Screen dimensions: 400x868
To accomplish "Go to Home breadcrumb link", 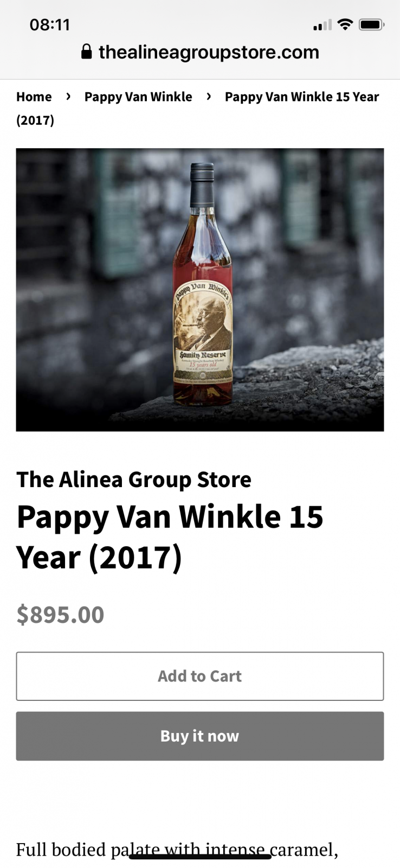I will (34, 97).
